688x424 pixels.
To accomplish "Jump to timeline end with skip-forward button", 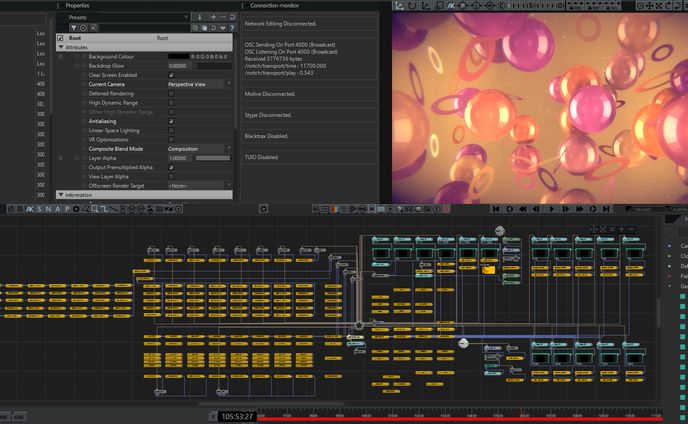I will coord(606,209).
